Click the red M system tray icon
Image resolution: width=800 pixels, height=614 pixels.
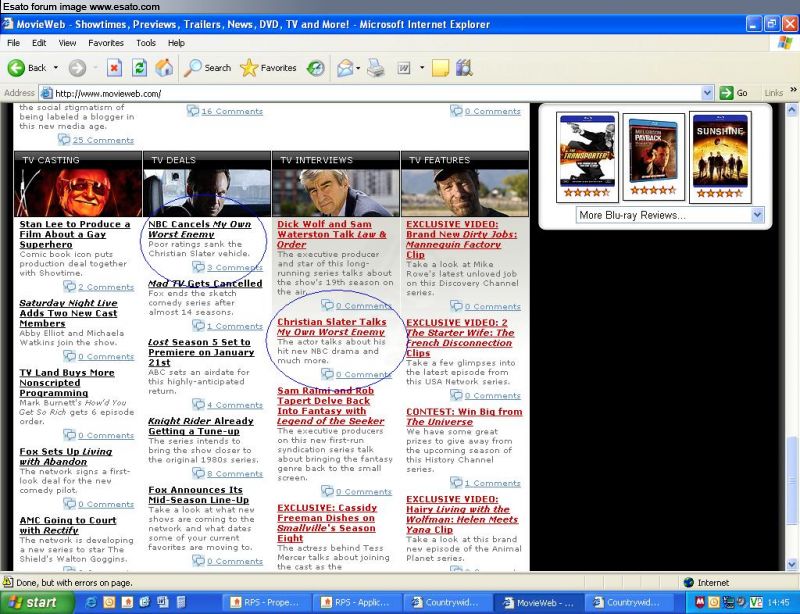click(699, 602)
